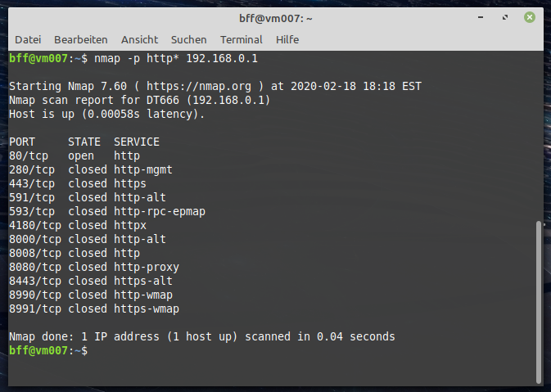551x392 pixels.
Task: Maximize the terminal window
Action: click(505, 17)
